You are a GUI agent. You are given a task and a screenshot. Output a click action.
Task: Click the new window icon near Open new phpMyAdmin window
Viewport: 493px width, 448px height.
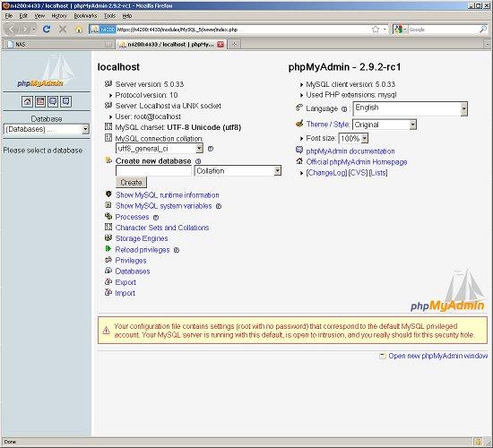click(x=383, y=356)
